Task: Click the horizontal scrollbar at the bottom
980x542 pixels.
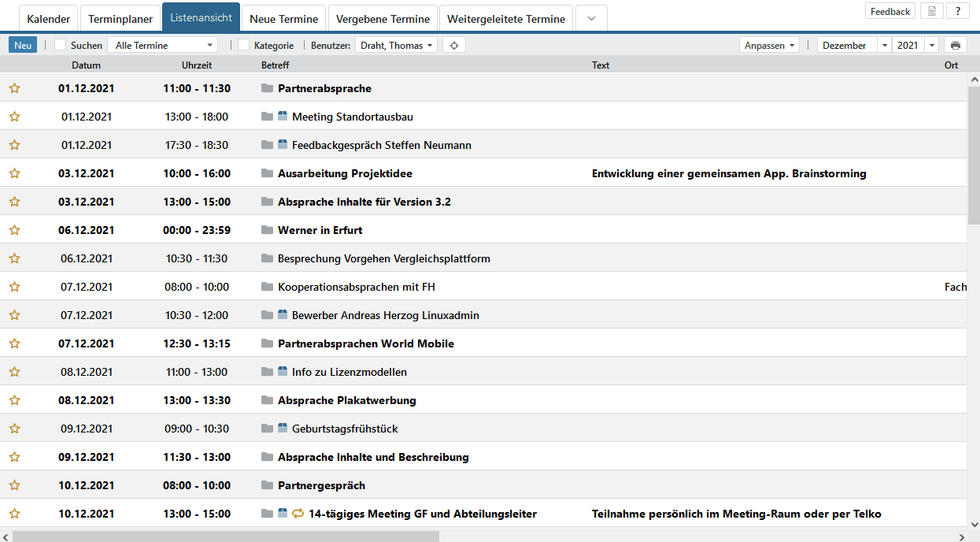Action: coord(225,536)
